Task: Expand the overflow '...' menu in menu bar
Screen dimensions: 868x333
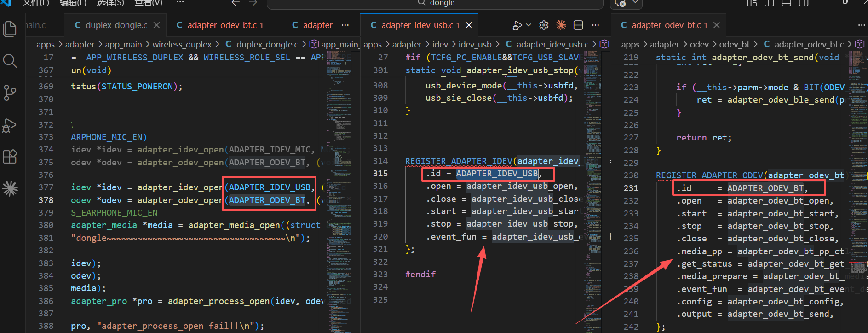Action: coord(180,3)
